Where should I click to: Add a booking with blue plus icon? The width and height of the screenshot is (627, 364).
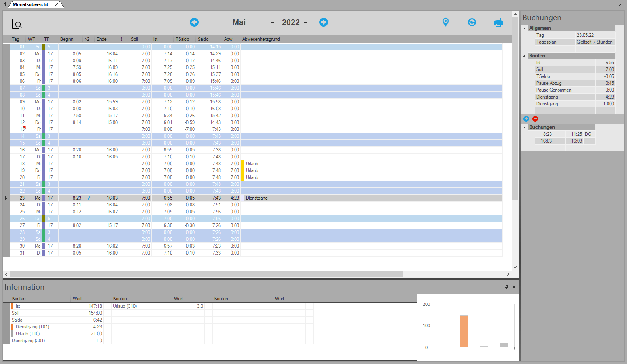(526, 119)
